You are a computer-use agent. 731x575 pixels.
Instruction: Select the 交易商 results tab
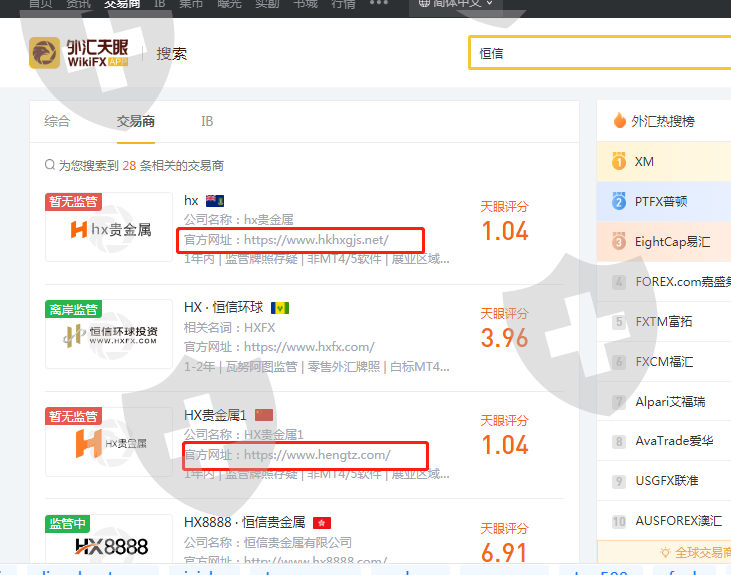tap(136, 122)
